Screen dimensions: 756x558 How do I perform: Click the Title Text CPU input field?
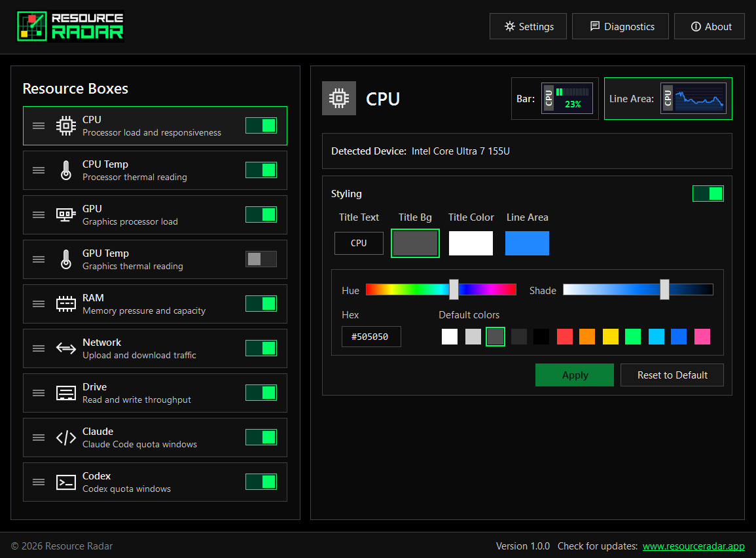(359, 243)
